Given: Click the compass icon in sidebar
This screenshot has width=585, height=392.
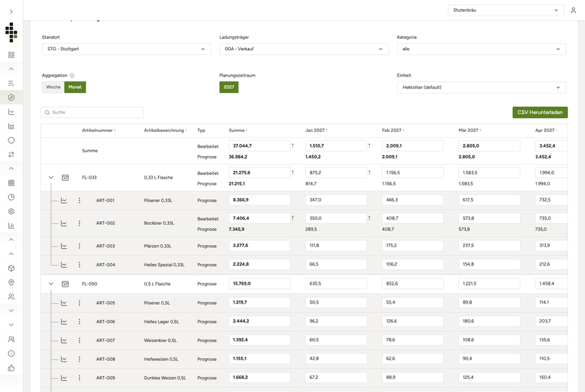Looking at the screenshot, I should 11,98.
